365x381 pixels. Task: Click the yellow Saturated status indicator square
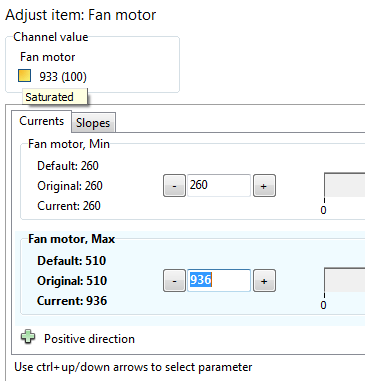click(24, 76)
